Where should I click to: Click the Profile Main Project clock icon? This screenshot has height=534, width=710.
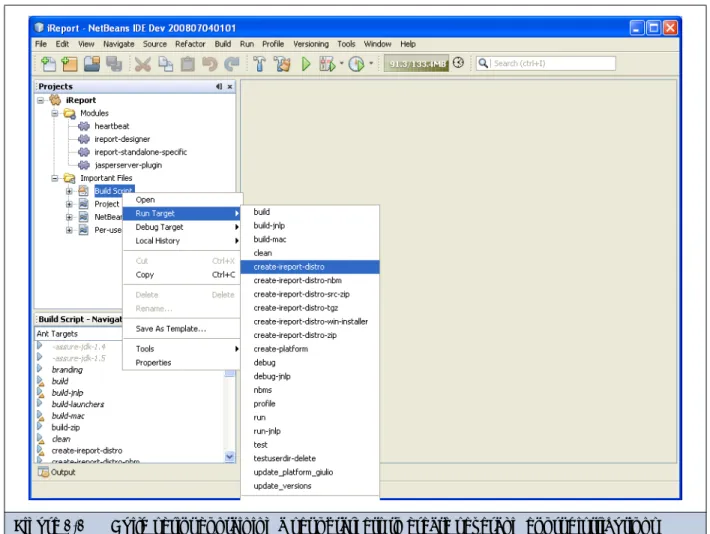coord(356,64)
